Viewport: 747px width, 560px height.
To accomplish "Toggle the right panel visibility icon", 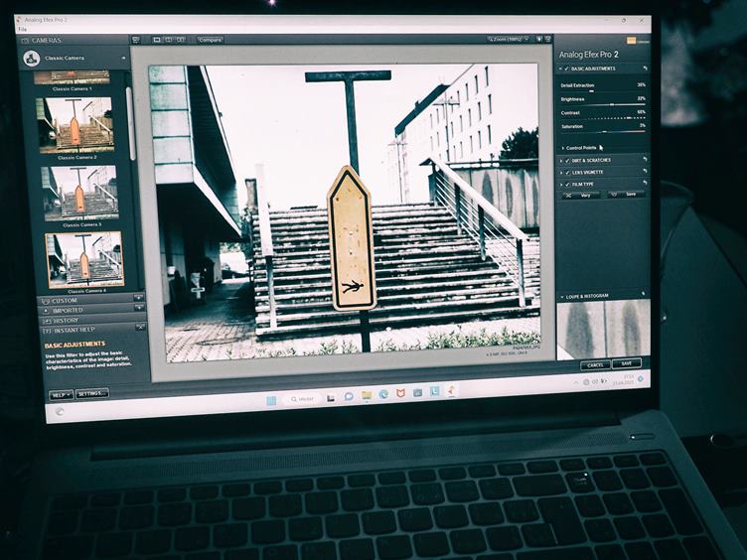I will pyautogui.click(x=548, y=39).
